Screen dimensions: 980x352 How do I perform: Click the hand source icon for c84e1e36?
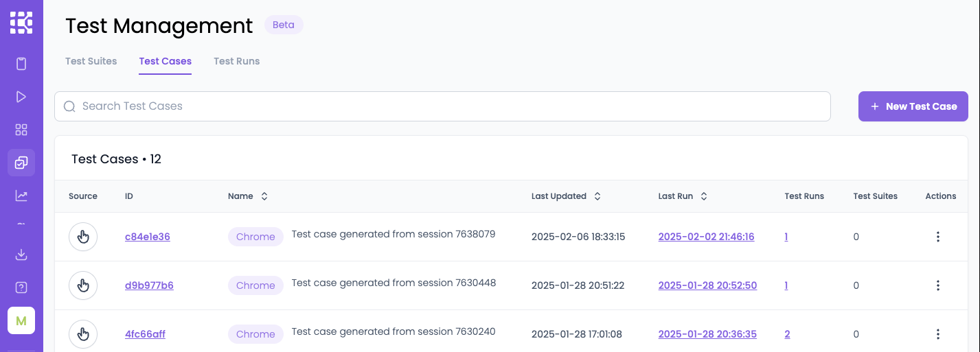click(x=83, y=237)
